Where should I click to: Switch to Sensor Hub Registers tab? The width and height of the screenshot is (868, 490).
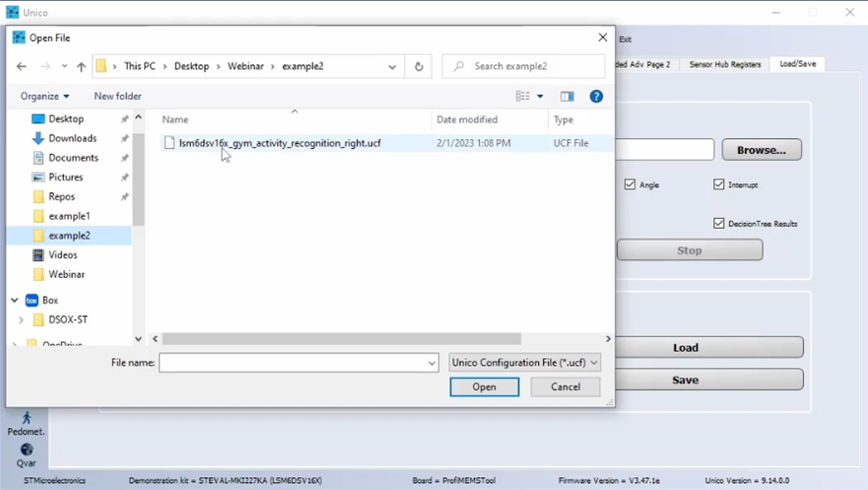pos(724,64)
